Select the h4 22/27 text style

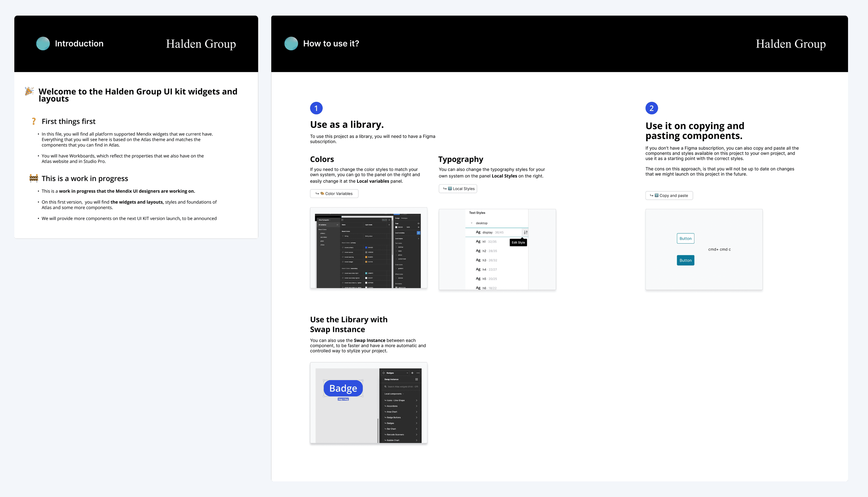coord(487,270)
